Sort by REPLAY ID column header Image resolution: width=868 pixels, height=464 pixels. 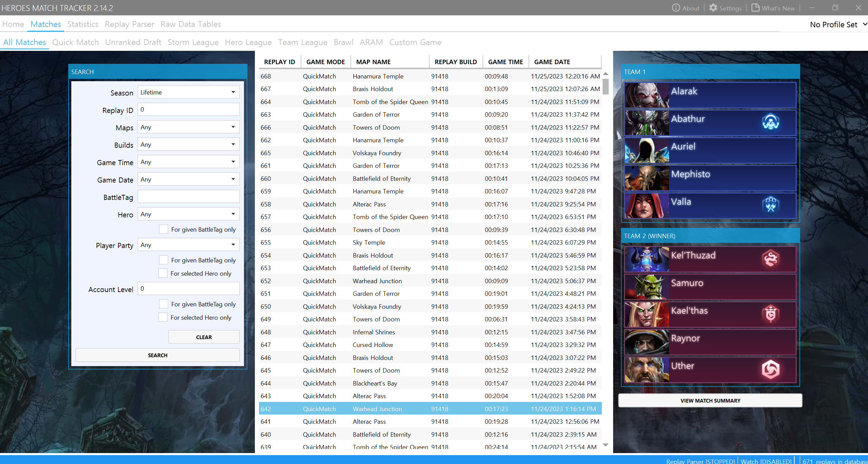pos(279,62)
